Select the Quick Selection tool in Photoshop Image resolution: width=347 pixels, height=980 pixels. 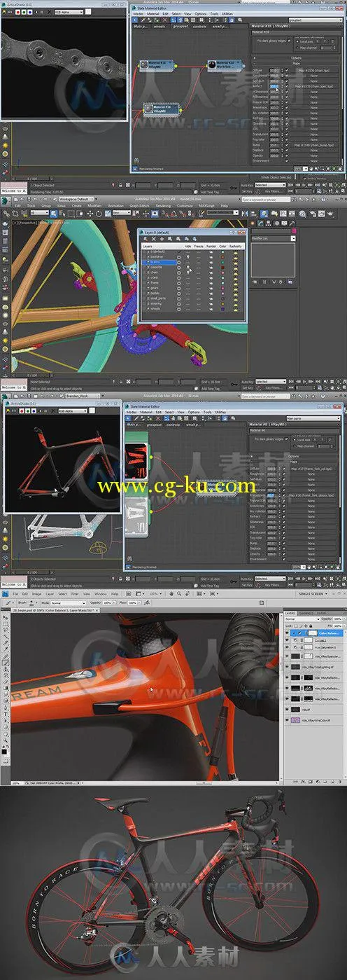point(6,637)
